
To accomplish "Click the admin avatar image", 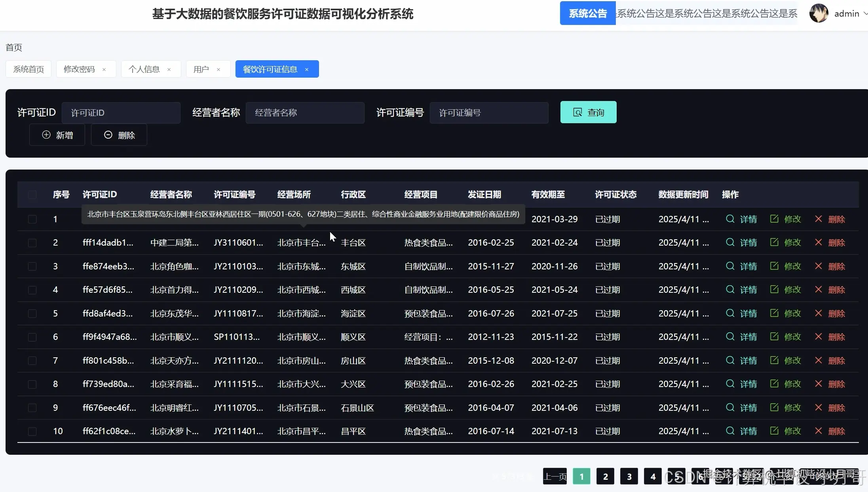I will point(819,13).
